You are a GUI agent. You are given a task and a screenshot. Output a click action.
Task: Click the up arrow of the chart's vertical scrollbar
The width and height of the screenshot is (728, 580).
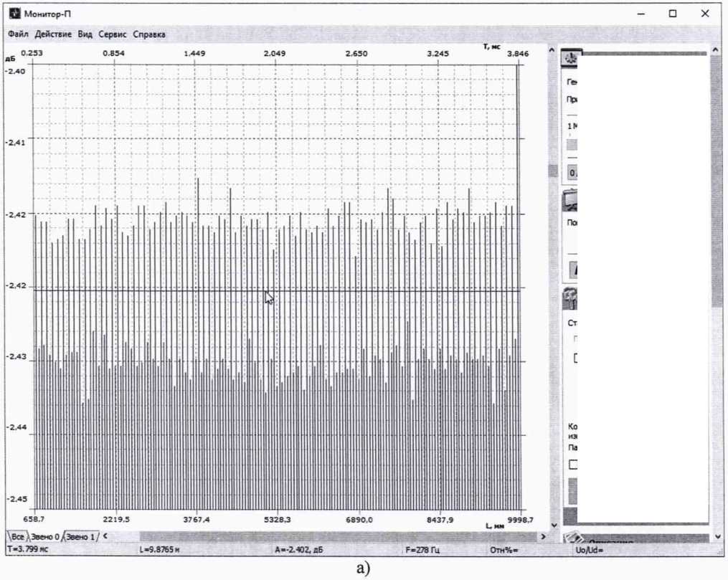552,49
